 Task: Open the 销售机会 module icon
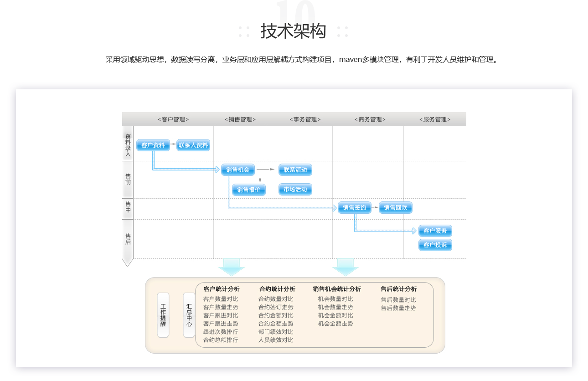tap(237, 170)
